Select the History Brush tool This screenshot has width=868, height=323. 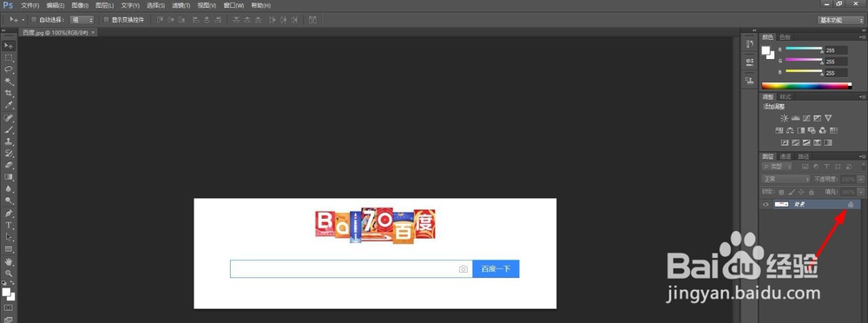(x=9, y=154)
